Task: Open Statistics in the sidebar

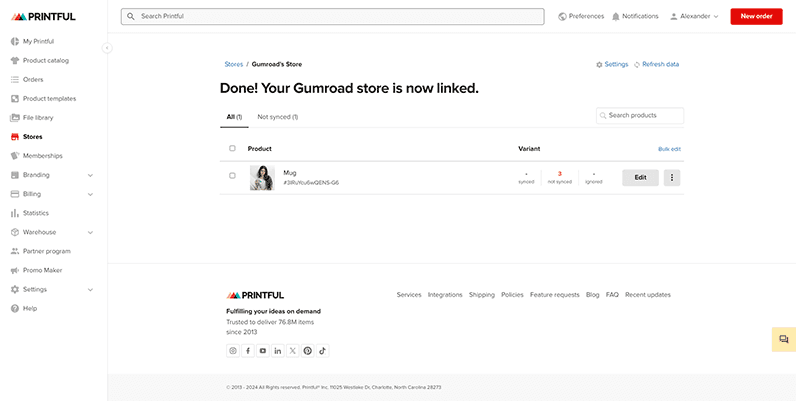Action: pyautogui.click(x=36, y=213)
